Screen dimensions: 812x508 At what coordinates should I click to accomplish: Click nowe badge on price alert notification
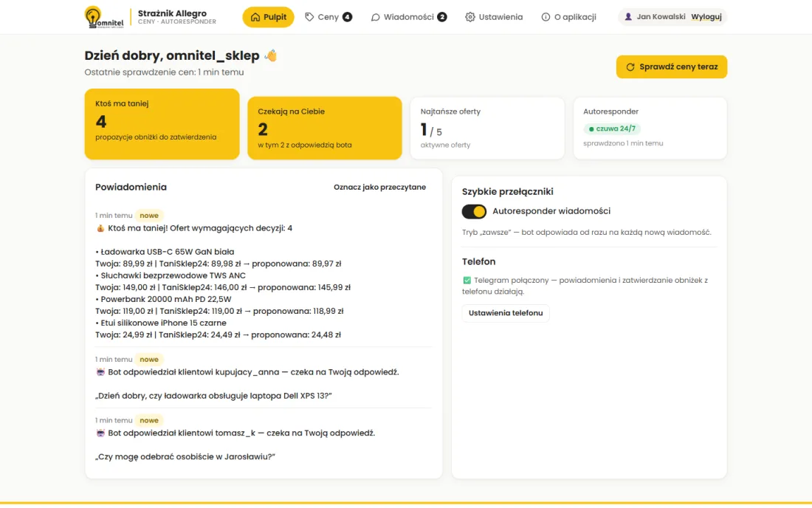149,216
